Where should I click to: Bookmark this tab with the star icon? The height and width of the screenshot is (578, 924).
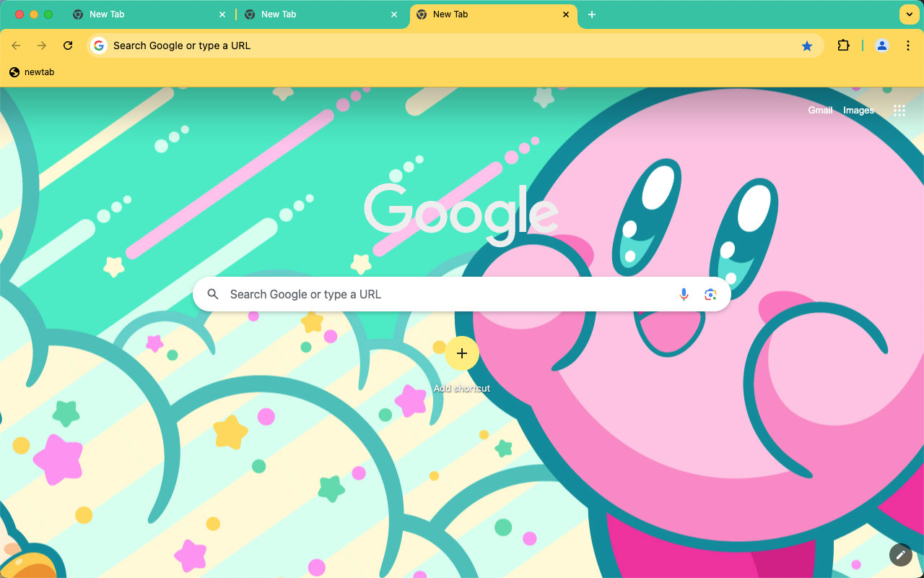pyautogui.click(x=807, y=46)
